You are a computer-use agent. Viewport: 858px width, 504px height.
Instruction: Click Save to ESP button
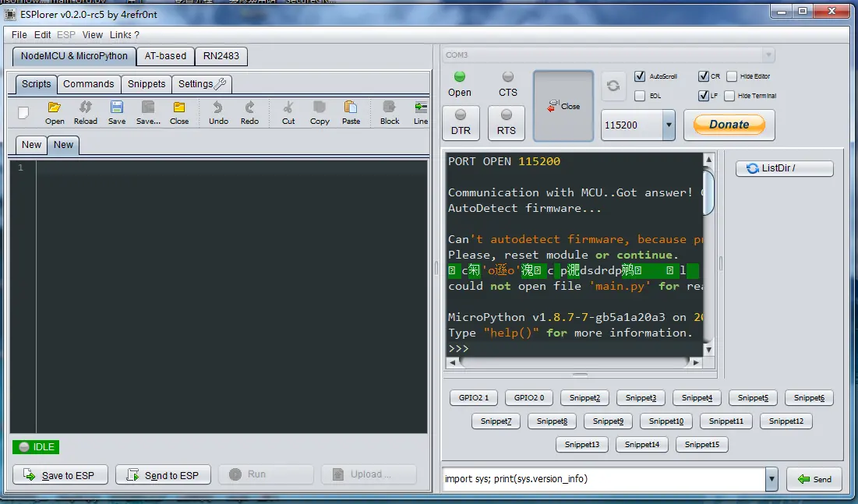coord(60,475)
